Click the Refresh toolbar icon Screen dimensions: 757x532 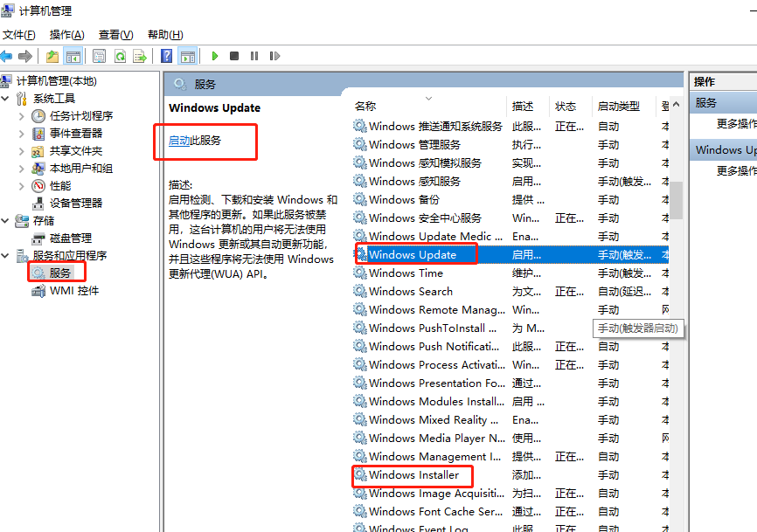(119, 56)
